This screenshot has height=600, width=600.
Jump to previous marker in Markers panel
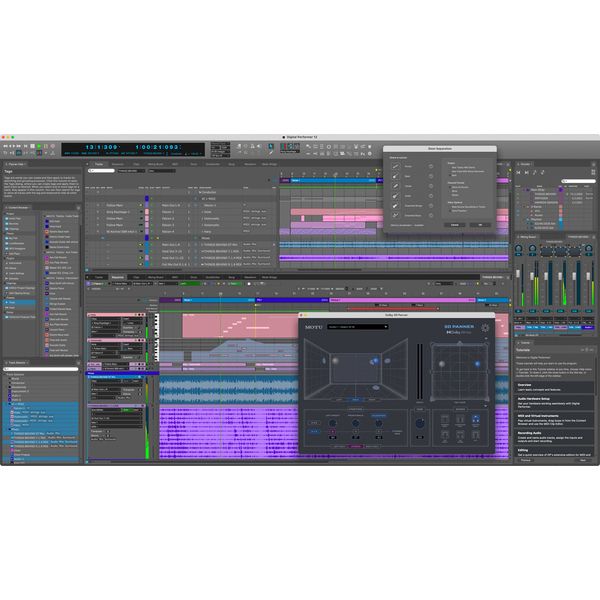click(x=518, y=173)
